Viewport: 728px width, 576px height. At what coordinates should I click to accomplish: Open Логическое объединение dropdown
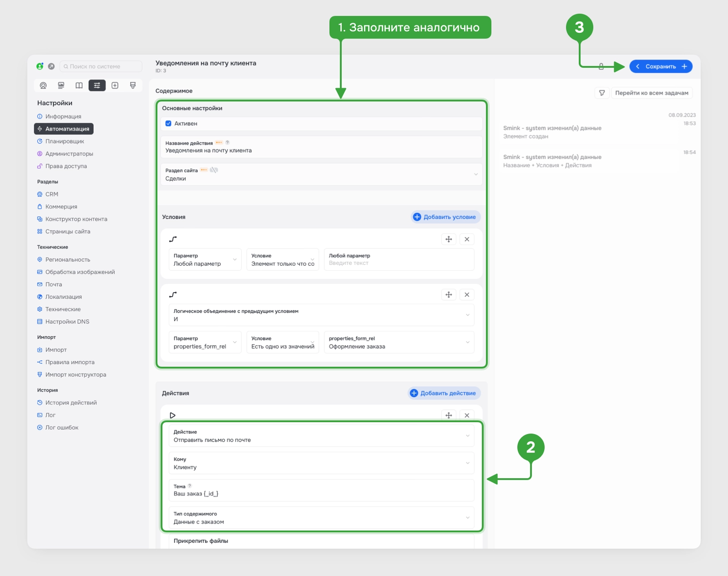321,315
